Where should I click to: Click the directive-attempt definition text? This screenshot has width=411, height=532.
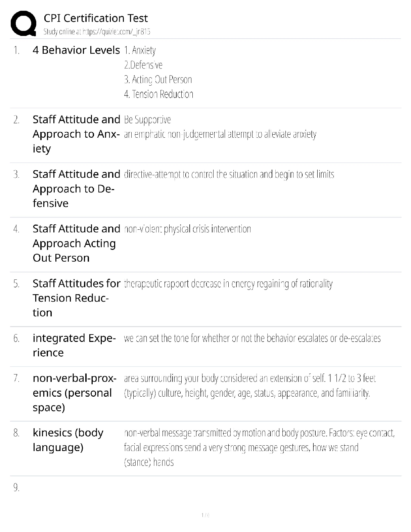(x=229, y=174)
